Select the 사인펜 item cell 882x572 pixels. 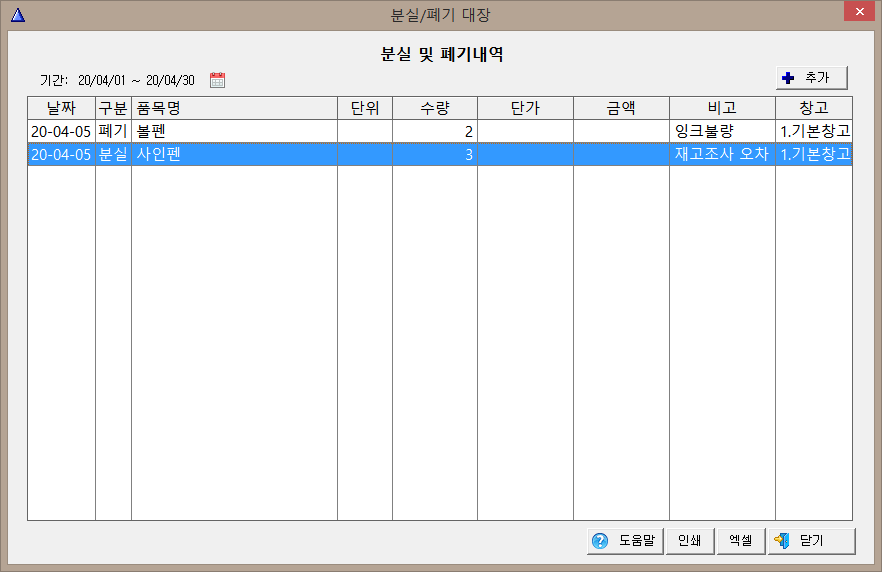click(x=234, y=154)
